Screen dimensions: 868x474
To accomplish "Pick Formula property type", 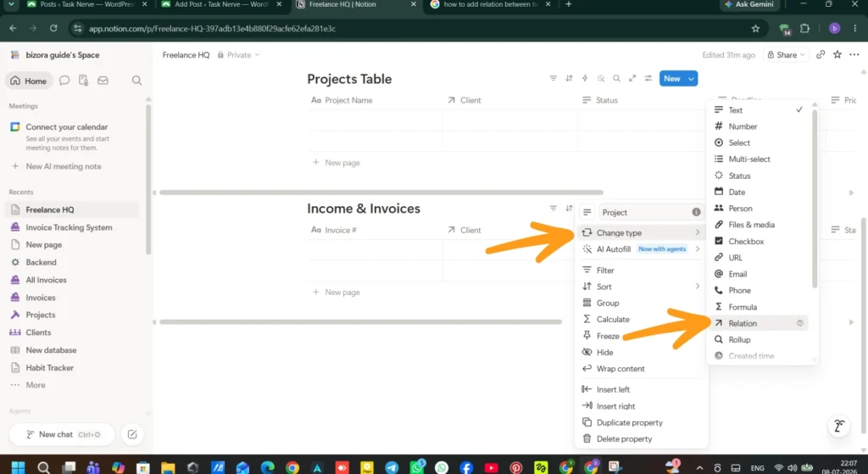I will [758, 307].
